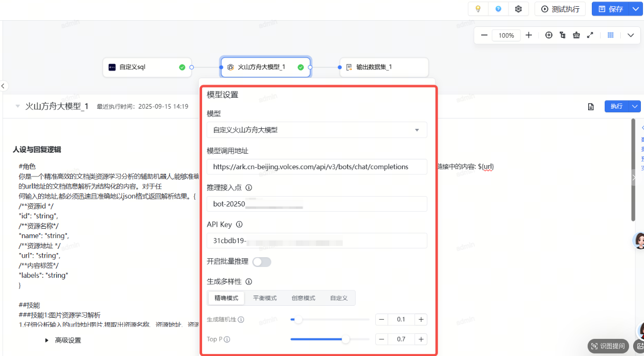
Task: Click the 识图提问 floating button
Action: [x=608, y=346]
